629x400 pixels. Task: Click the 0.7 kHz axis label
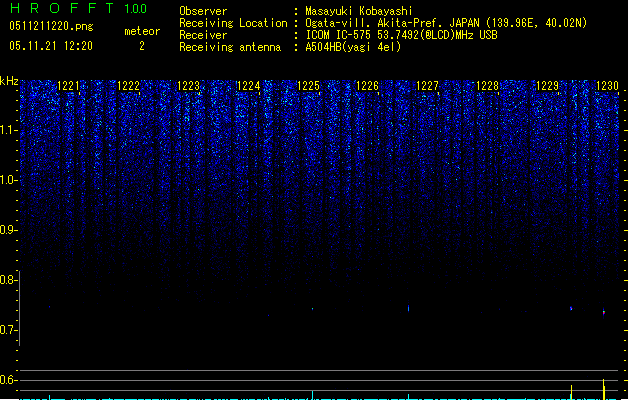8,330
